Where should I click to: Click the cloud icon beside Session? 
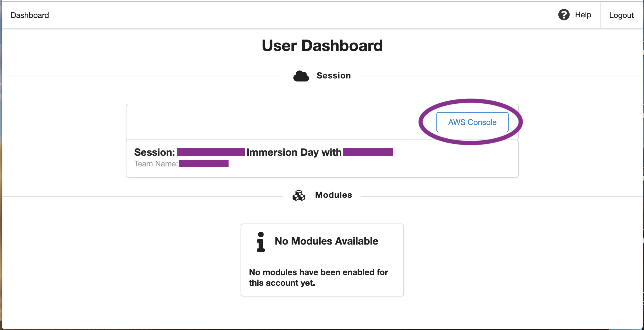click(301, 76)
